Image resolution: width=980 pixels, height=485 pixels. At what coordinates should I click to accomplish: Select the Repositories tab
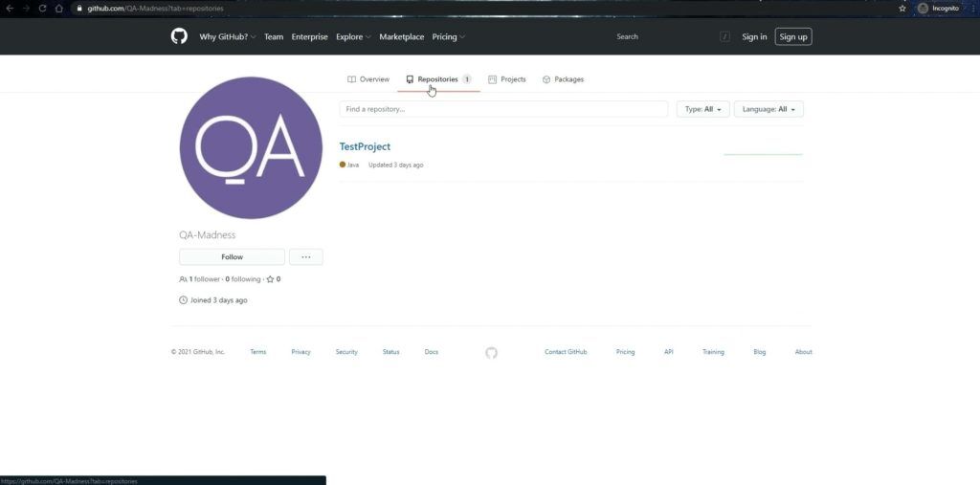[438, 79]
